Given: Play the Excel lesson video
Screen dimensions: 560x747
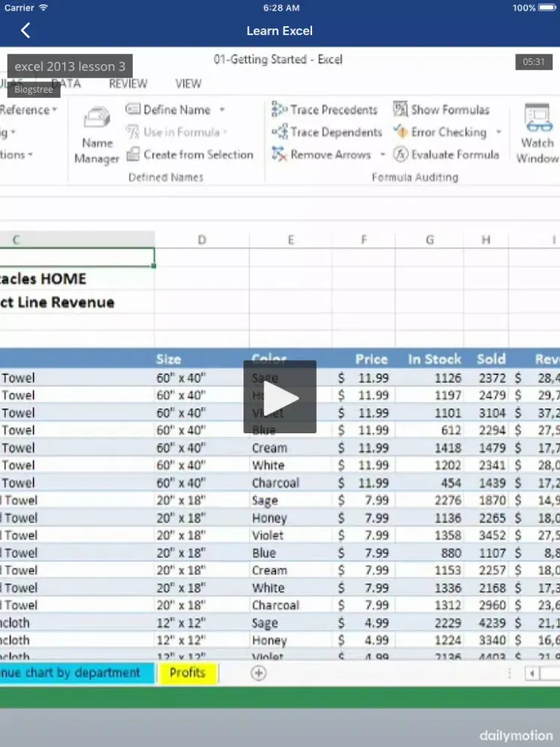Looking at the screenshot, I should [280, 397].
